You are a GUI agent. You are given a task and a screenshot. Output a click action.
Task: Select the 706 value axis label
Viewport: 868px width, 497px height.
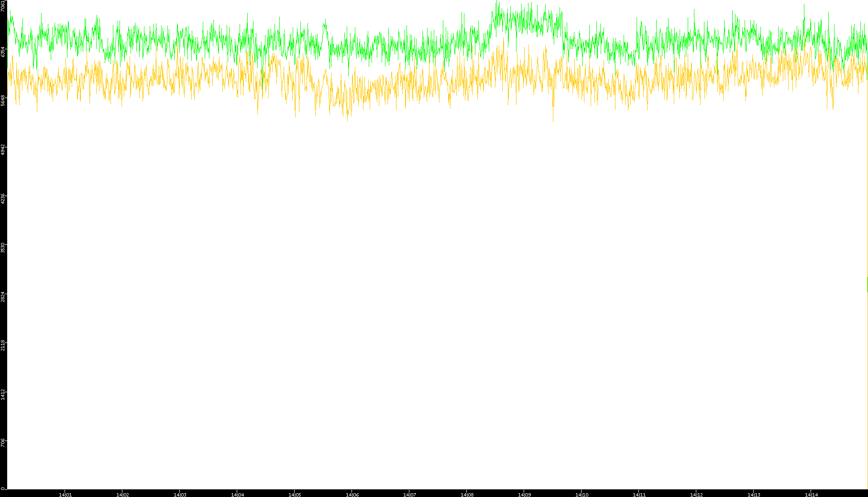pyautogui.click(x=3, y=442)
